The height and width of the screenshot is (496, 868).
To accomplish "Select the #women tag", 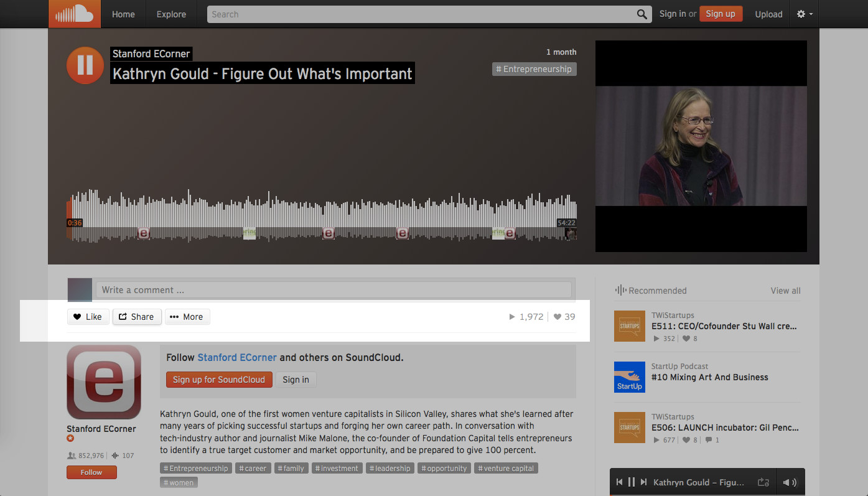I will (179, 483).
